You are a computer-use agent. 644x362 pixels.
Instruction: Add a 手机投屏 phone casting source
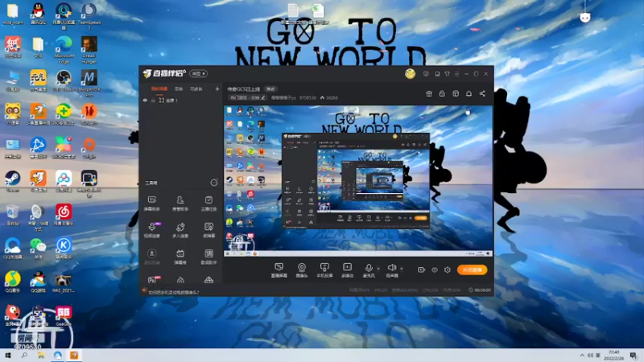pos(324,270)
